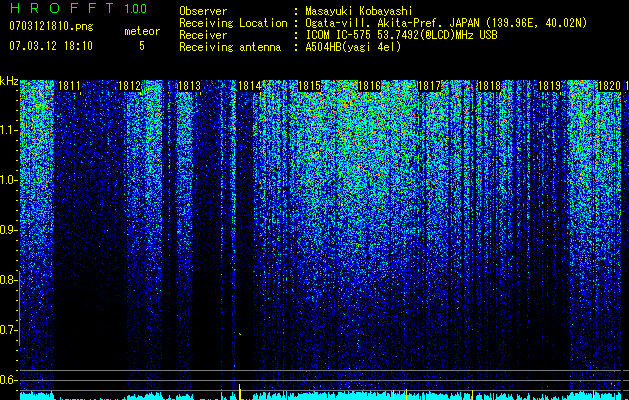The width and height of the screenshot is (629, 400).
Task: Click the 1820 time marker
Action: [x=609, y=86]
